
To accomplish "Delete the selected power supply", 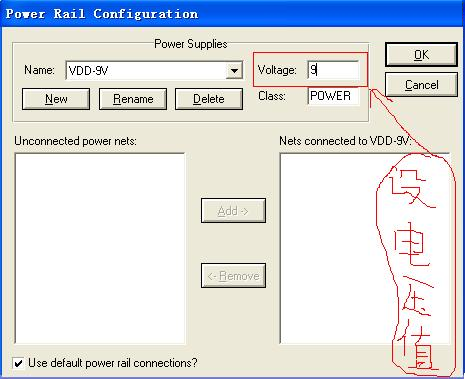I will coord(209,99).
